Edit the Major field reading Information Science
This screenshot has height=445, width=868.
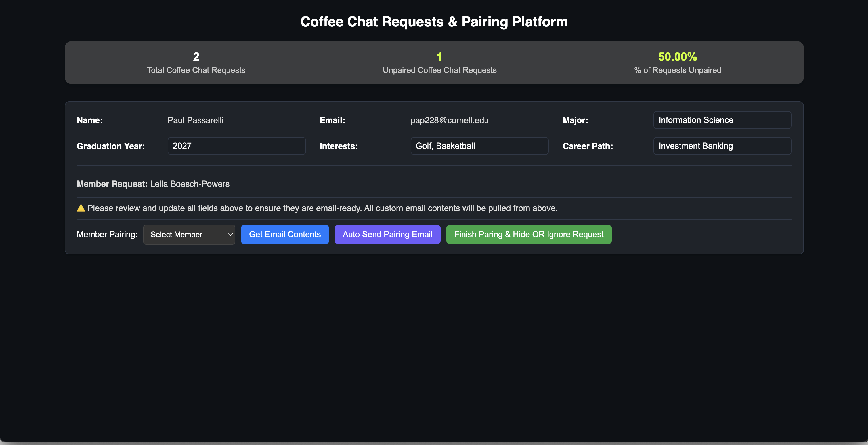pyautogui.click(x=722, y=120)
